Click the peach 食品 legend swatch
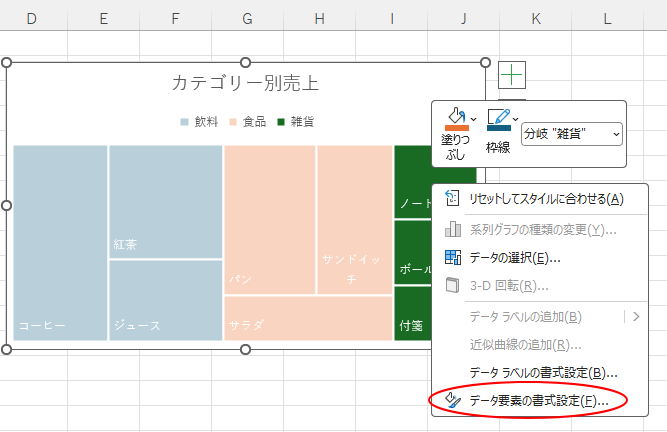667x432 pixels. 233,122
